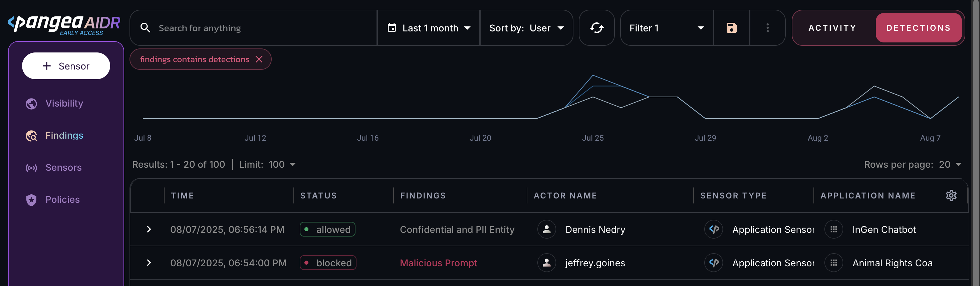Click the vertical scrollbar at right edge

click(x=976, y=143)
